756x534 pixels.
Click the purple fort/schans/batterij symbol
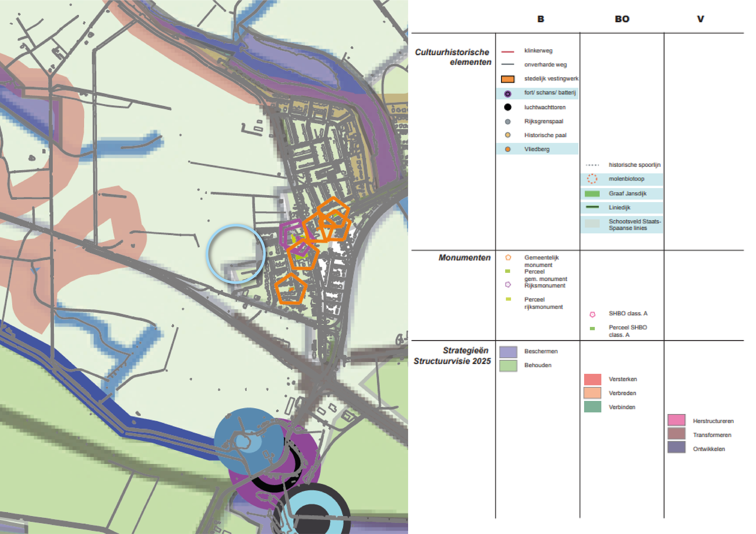pyautogui.click(x=508, y=94)
